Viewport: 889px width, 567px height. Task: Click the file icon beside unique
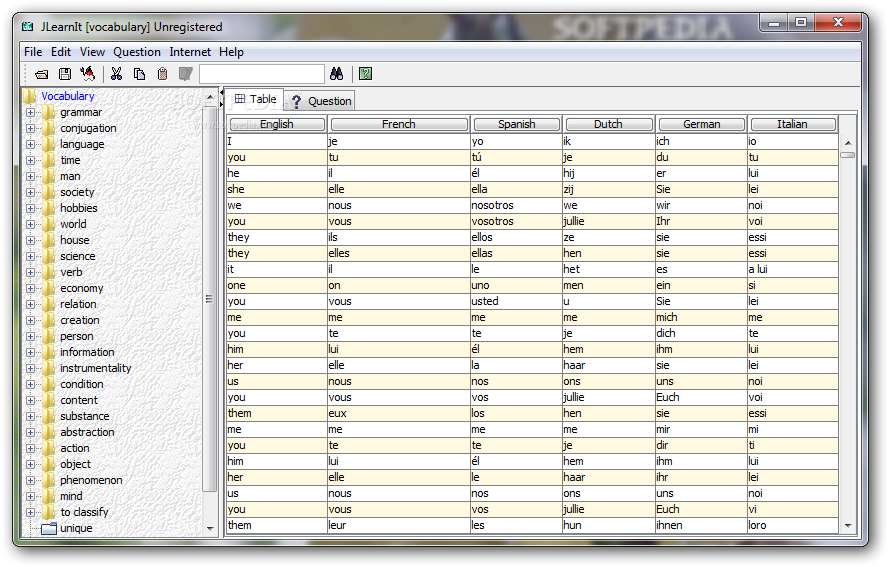50,528
